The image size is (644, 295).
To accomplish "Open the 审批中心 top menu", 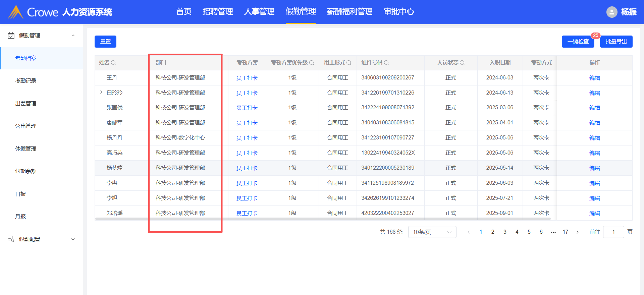I will coord(399,12).
